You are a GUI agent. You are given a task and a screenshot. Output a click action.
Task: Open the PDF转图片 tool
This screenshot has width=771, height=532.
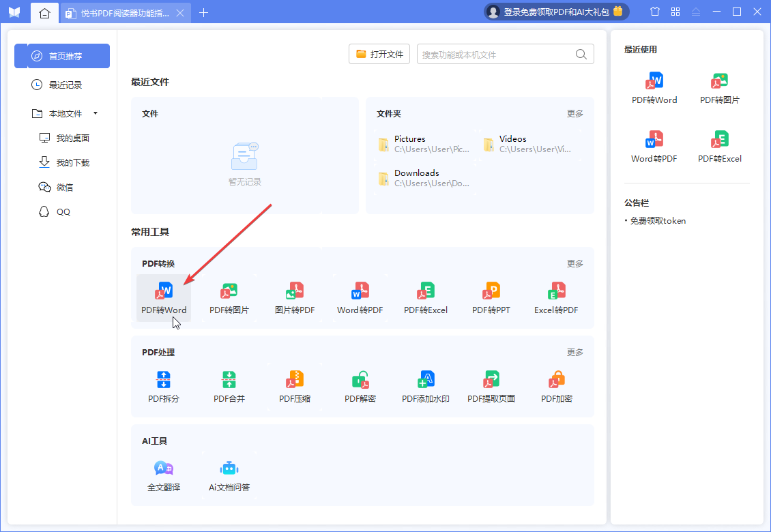click(x=229, y=298)
